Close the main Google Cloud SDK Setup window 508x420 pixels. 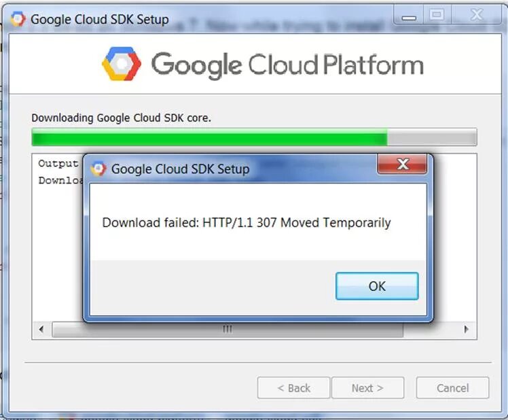[x=477, y=15]
